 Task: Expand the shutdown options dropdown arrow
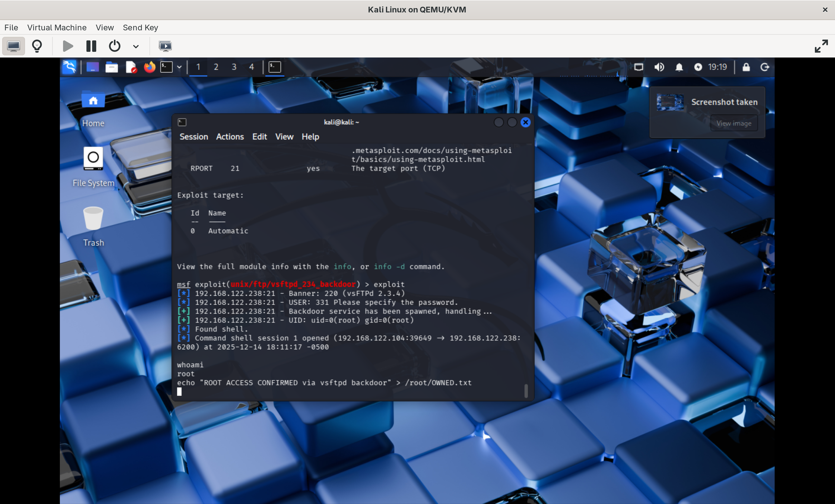(136, 46)
